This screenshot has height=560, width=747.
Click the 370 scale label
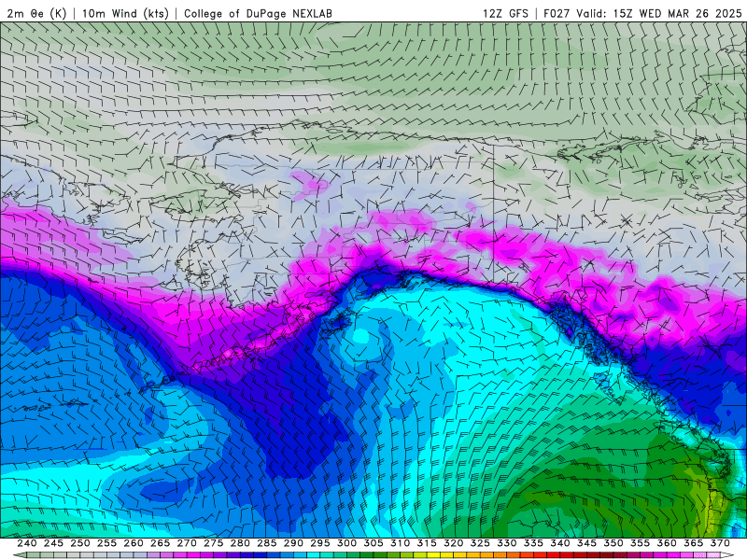coord(720,543)
